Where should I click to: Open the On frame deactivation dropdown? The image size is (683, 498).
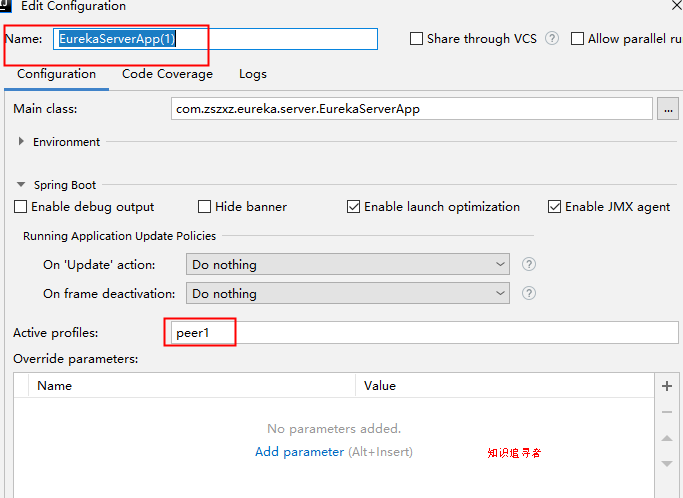348,294
